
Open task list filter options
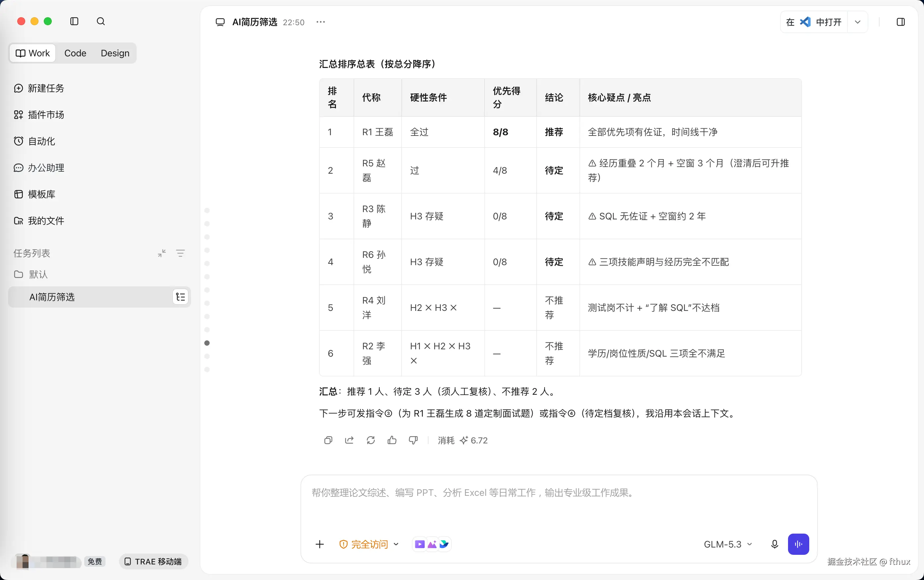(x=180, y=253)
